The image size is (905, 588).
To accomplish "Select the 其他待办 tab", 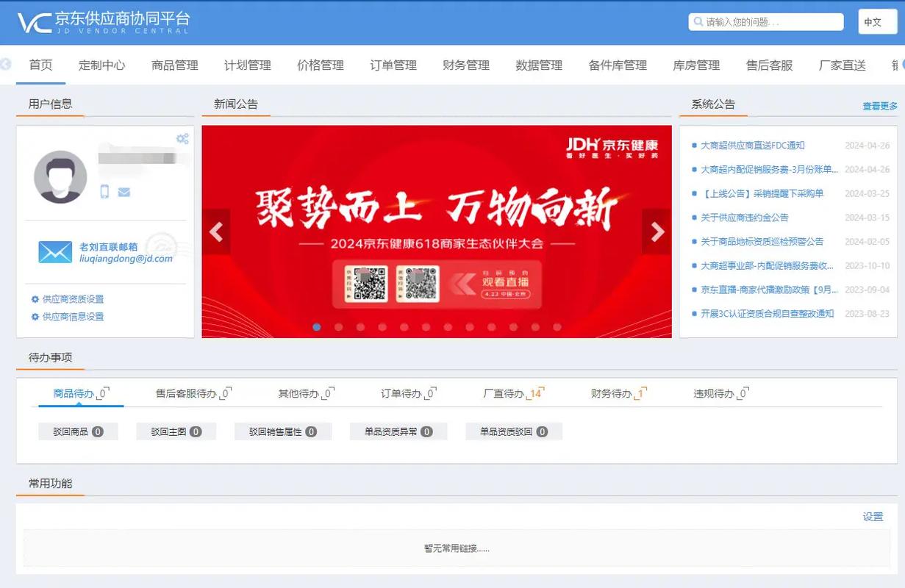I will 306,394.
